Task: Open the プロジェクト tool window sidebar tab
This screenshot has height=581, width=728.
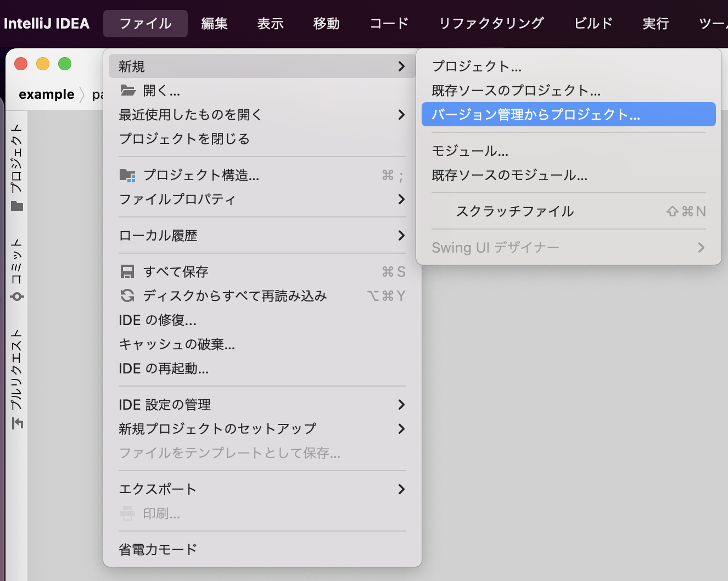Action: pyautogui.click(x=17, y=167)
